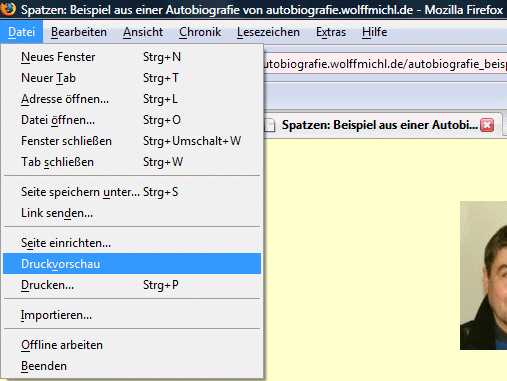Click the page icon on Spatzen tab
Screen dimensions: 507x381
point(270,126)
